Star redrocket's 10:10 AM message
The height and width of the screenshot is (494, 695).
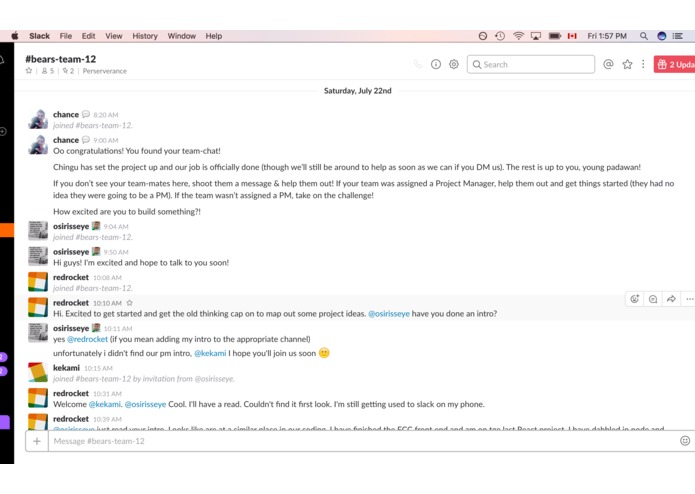[129, 303]
